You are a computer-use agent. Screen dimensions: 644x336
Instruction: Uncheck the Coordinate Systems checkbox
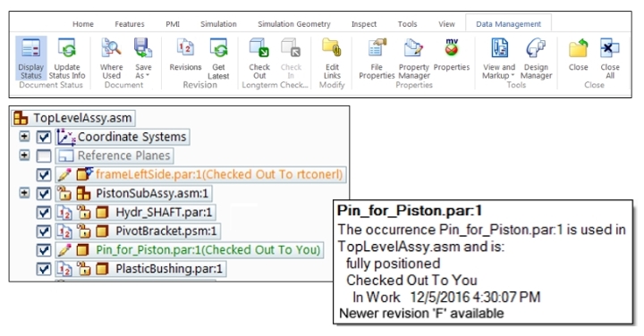point(44,137)
